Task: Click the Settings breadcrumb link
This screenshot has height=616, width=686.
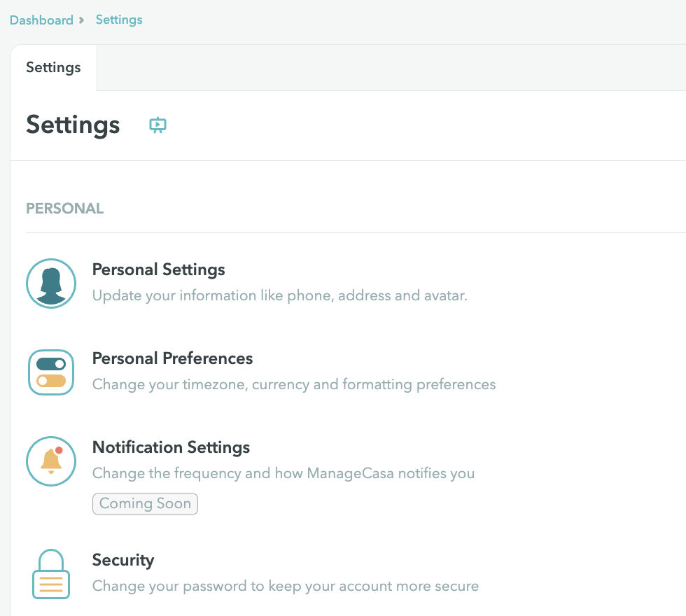Action: (x=119, y=20)
